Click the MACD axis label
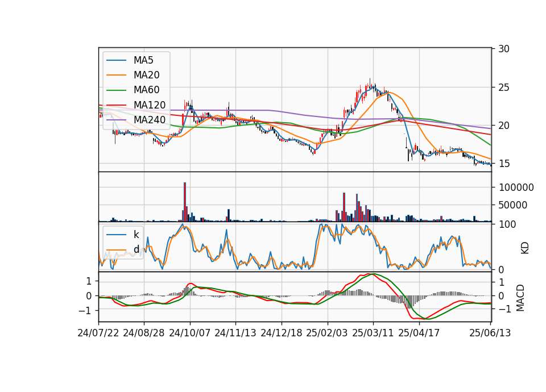This screenshot has width=546, height=392. coord(520,298)
